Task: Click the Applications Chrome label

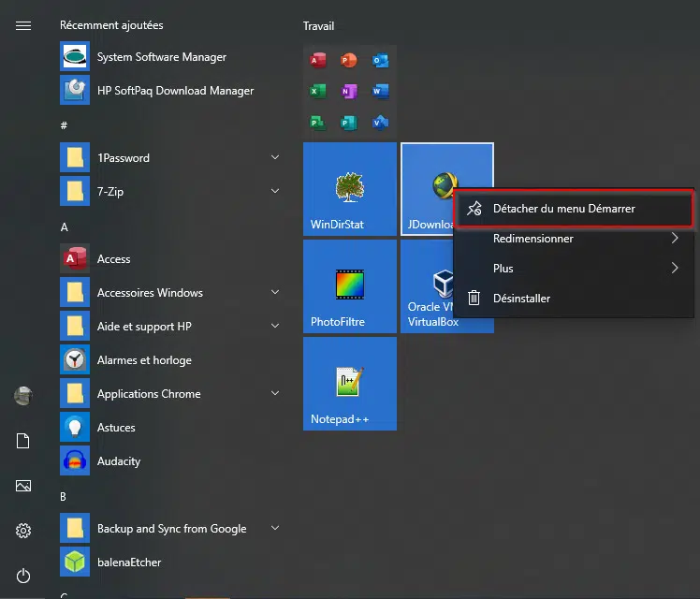Action: 149,394
